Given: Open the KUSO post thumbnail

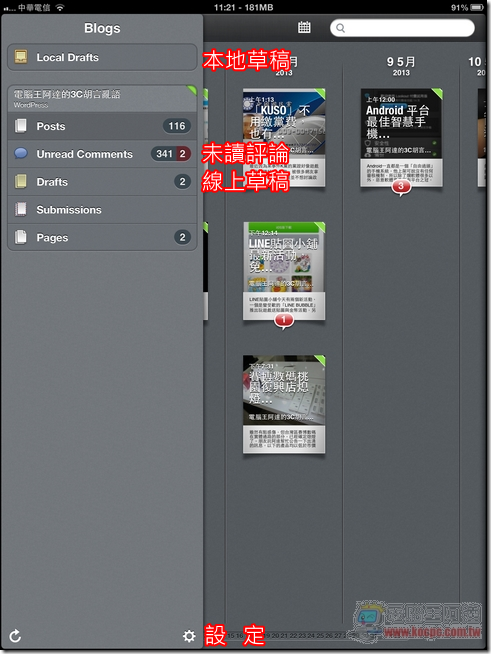Looking at the screenshot, I should point(284,137).
